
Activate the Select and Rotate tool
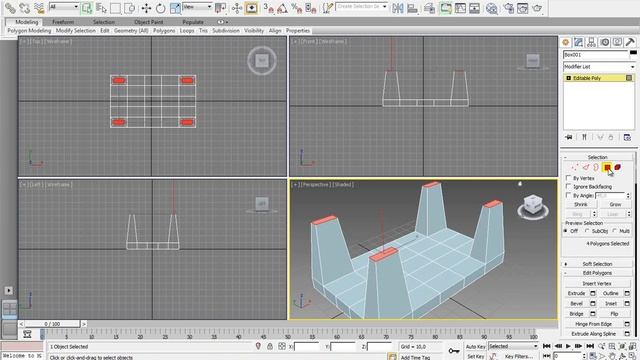pyautogui.click(x=160, y=7)
